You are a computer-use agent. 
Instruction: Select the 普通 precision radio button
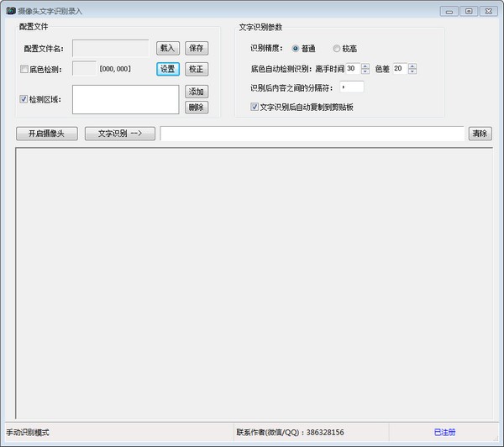(296, 48)
